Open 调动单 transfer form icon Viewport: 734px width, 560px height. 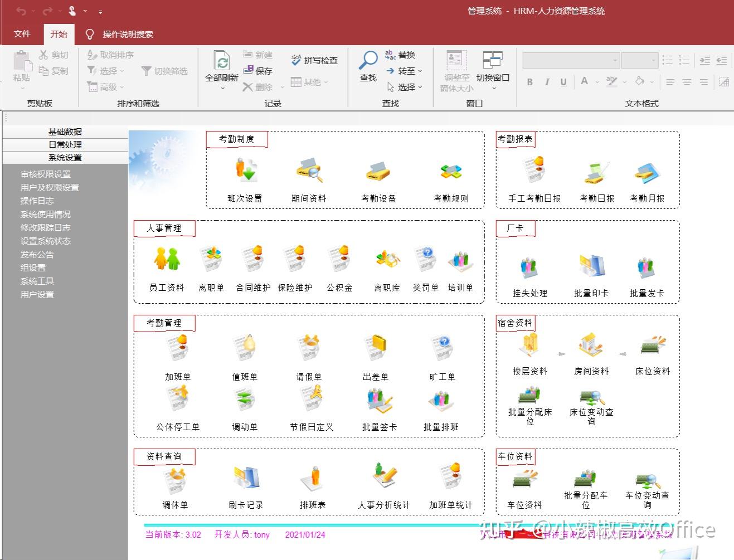tap(245, 400)
